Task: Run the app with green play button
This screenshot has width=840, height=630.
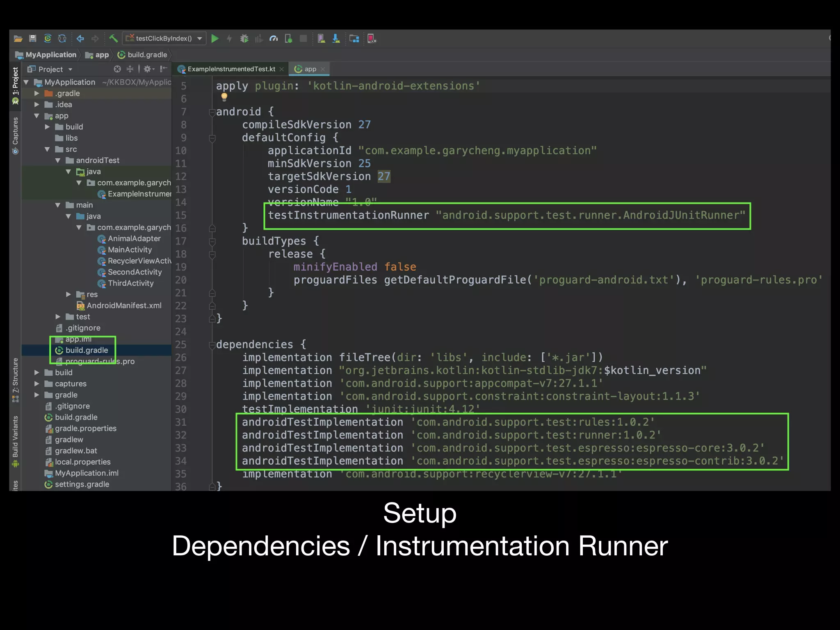Action: pyautogui.click(x=215, y=39)
